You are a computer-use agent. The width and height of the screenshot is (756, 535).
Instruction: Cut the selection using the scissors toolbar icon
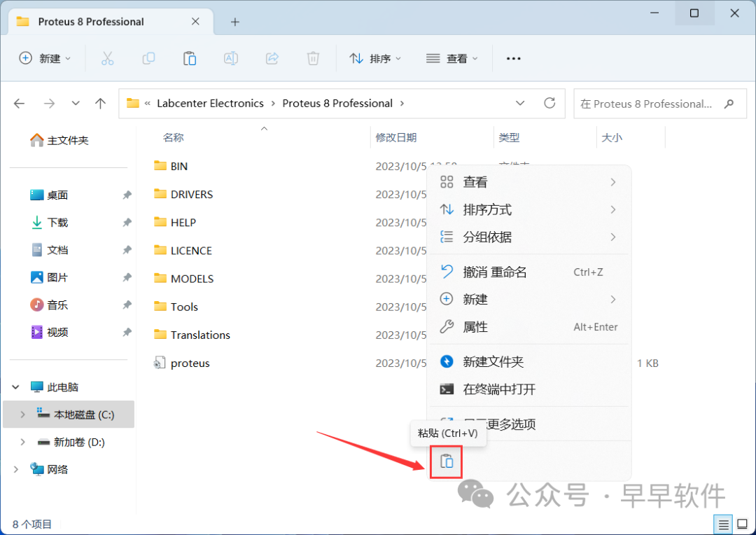[x=107, y=58]
